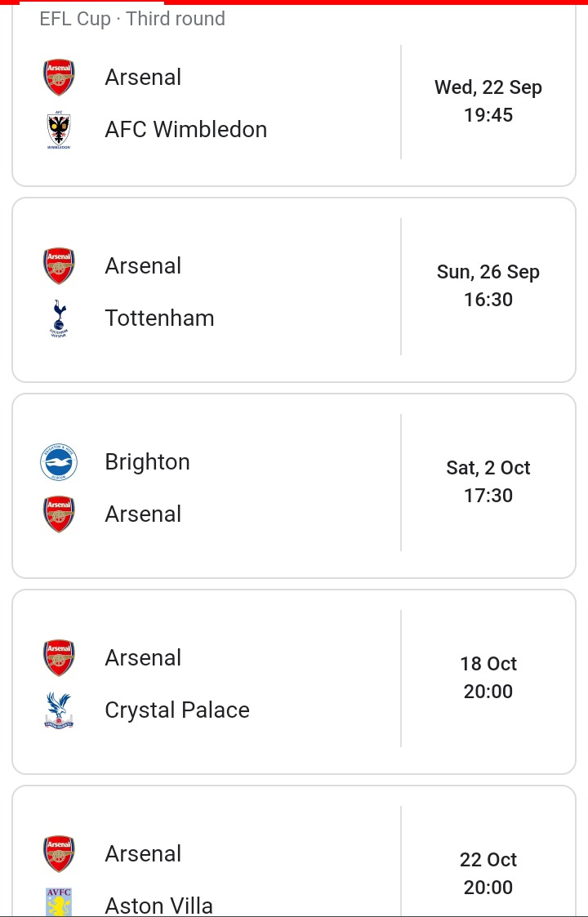Open EFL Cup Third round label
This screenshot has height=917, width=588.
pos(132,19)
